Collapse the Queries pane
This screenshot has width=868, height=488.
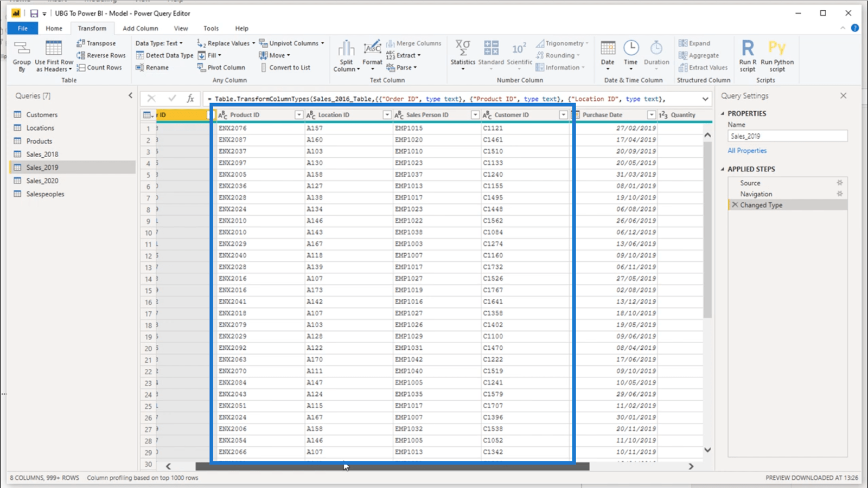(130, 95)
